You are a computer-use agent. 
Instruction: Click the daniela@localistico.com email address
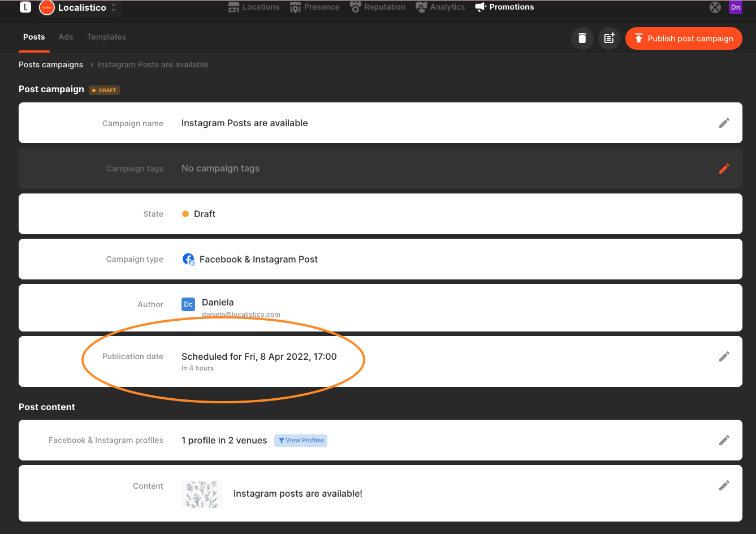point(241,315)
